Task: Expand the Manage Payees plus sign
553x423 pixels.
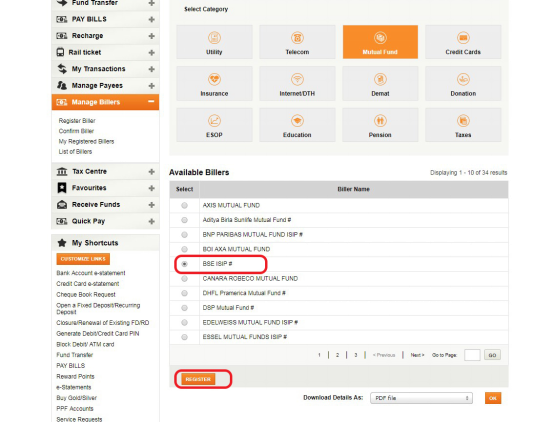Action: tap(152, 86)
